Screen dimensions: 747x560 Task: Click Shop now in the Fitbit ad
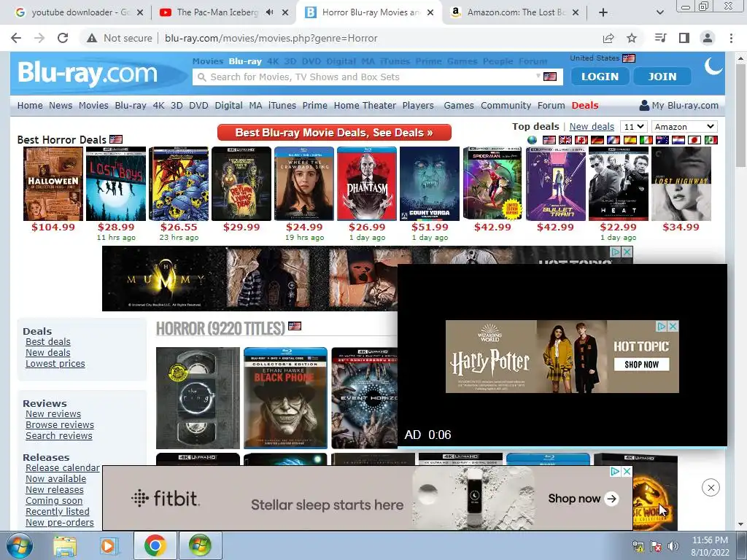pyautogui.click(x=583, y=499)
